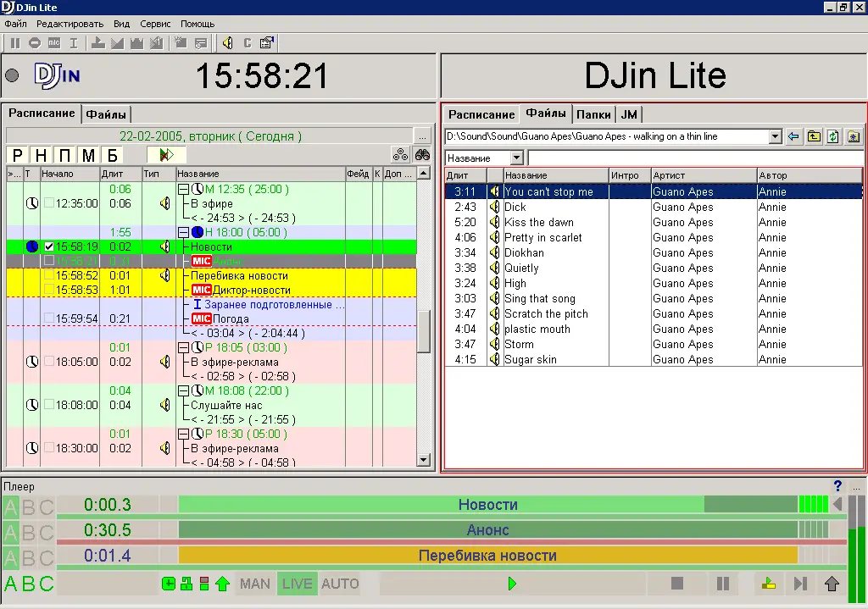Click the red MIC icon beside Погода
The image size is (868, 609).
coord(202,318)
